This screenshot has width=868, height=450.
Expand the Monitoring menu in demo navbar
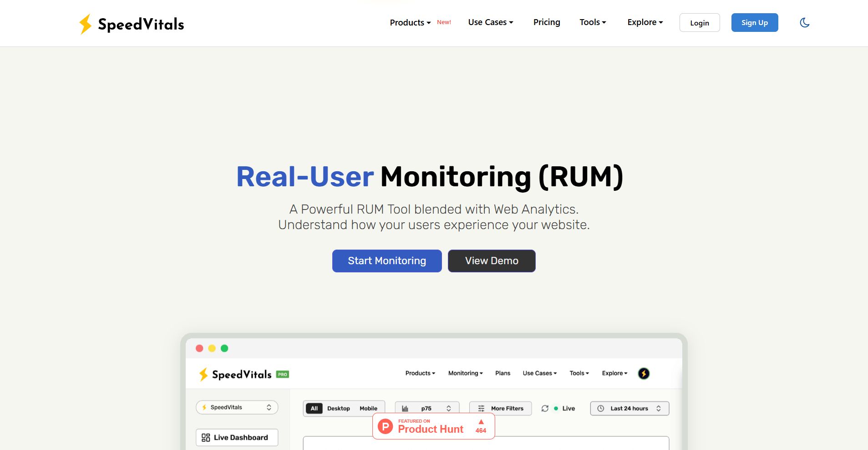466,373
